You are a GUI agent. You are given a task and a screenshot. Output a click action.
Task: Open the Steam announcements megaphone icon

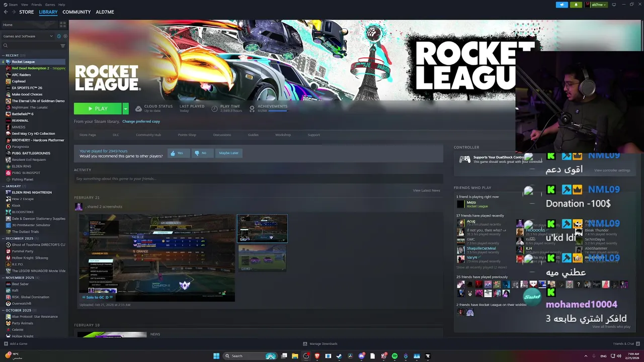562,5
